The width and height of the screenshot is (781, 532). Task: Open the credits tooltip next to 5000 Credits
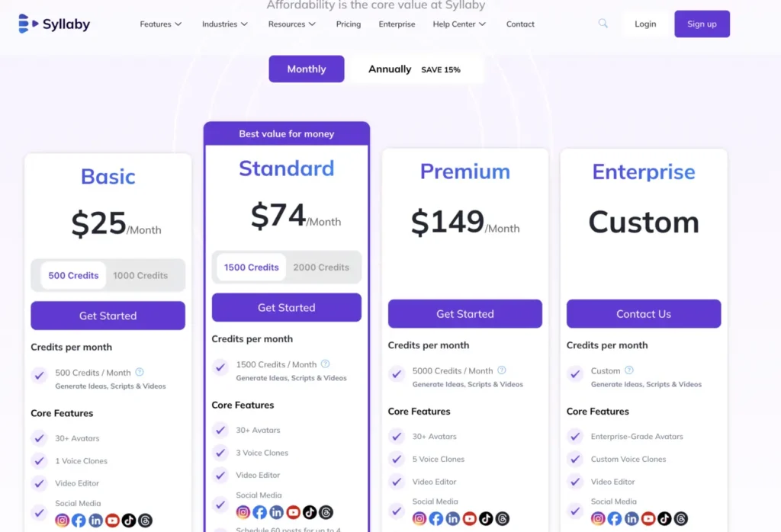(x=501, y=371)
